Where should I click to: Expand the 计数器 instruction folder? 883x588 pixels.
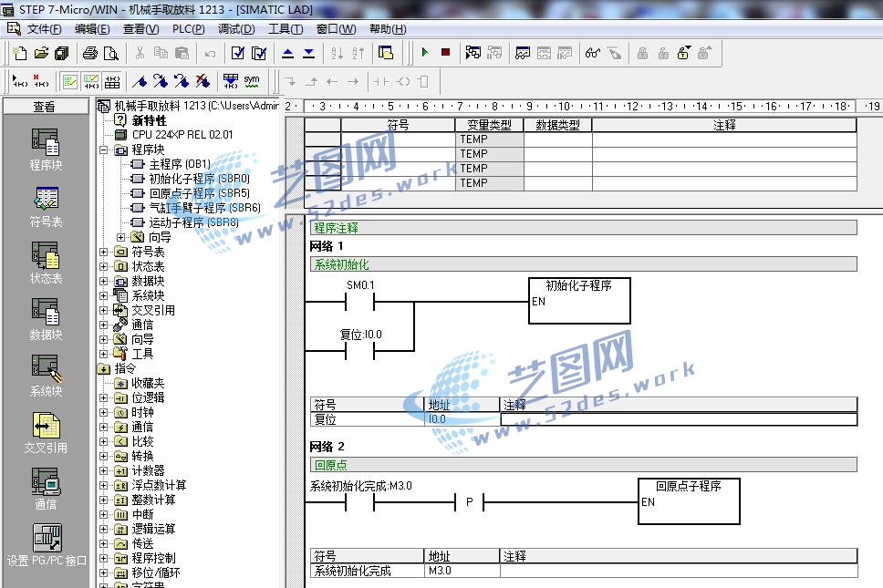[x=104, y=471]
